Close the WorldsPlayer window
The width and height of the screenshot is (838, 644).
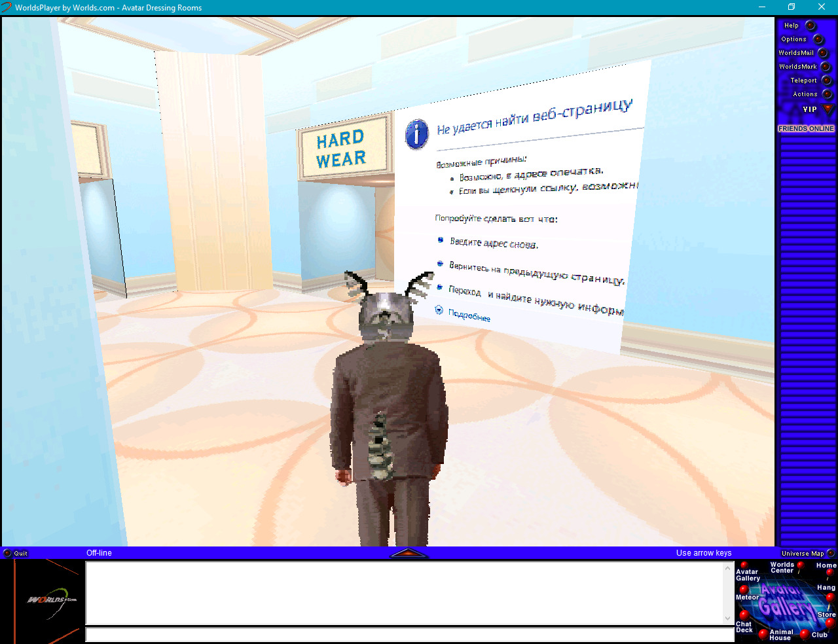[822, 7]
